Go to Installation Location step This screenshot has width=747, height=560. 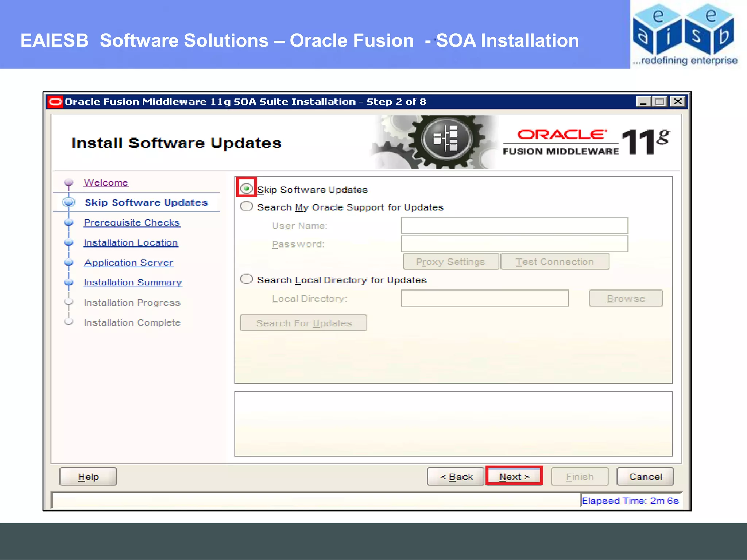tap(131, 243)
